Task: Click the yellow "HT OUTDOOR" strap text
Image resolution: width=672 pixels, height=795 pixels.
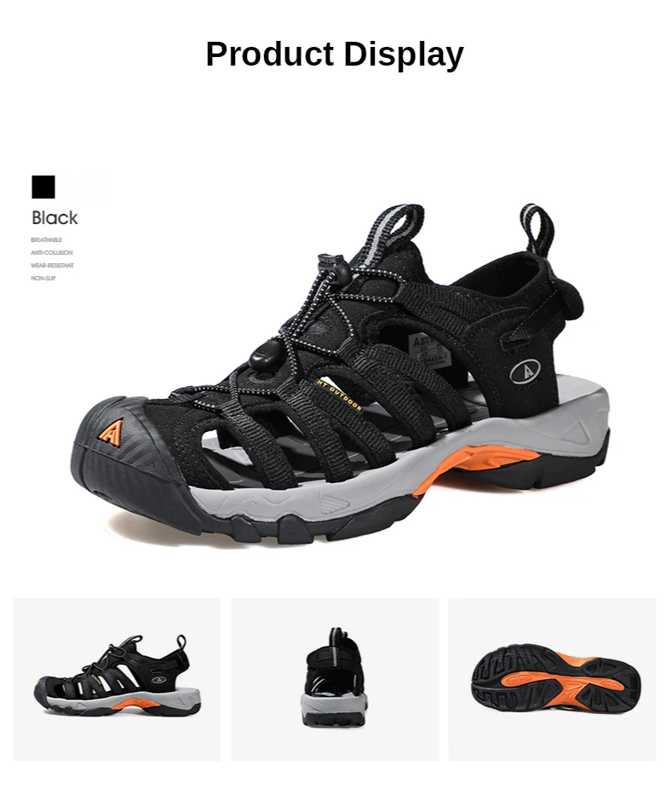Action: pyautogui.click(x=340, y=395)
